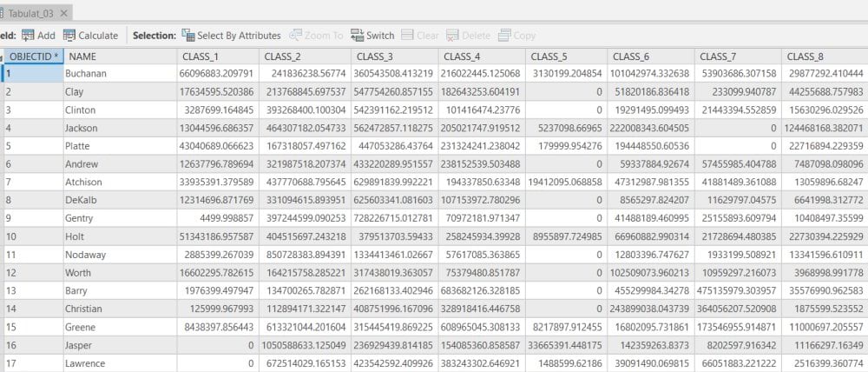Click the Barry name cell

pos(122,290)
